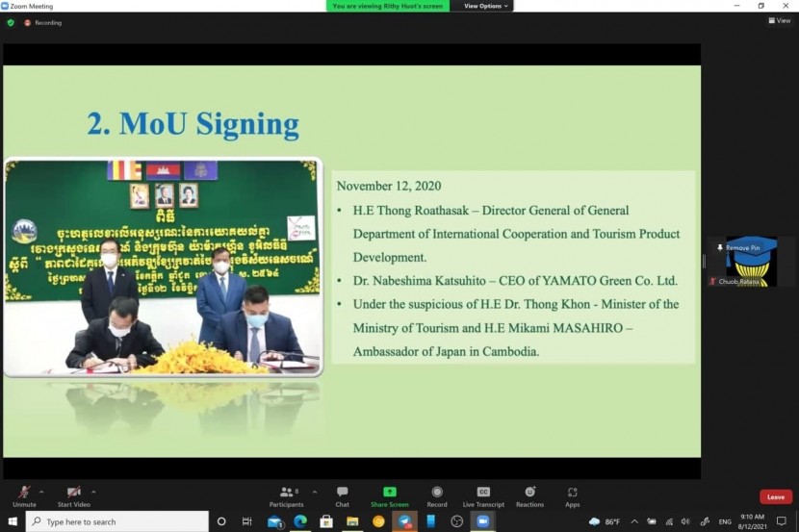This screenshot has height=532, width=799.
Task: Leave the meeting
Action: [776, 497]
